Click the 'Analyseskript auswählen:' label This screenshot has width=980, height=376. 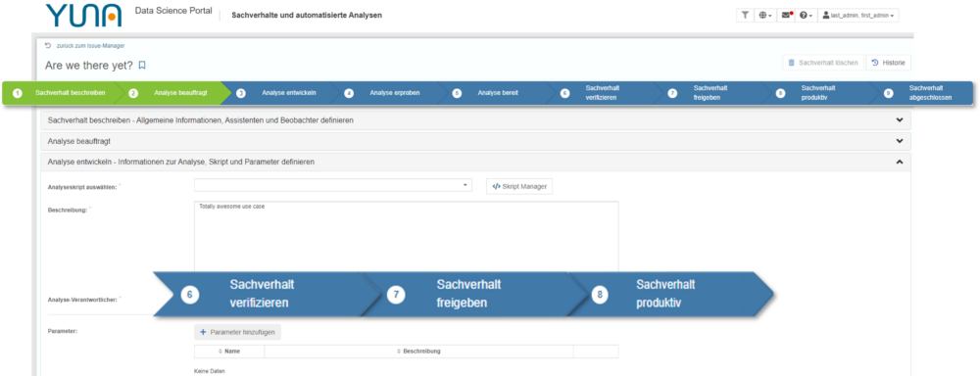(x=83, y=187)
